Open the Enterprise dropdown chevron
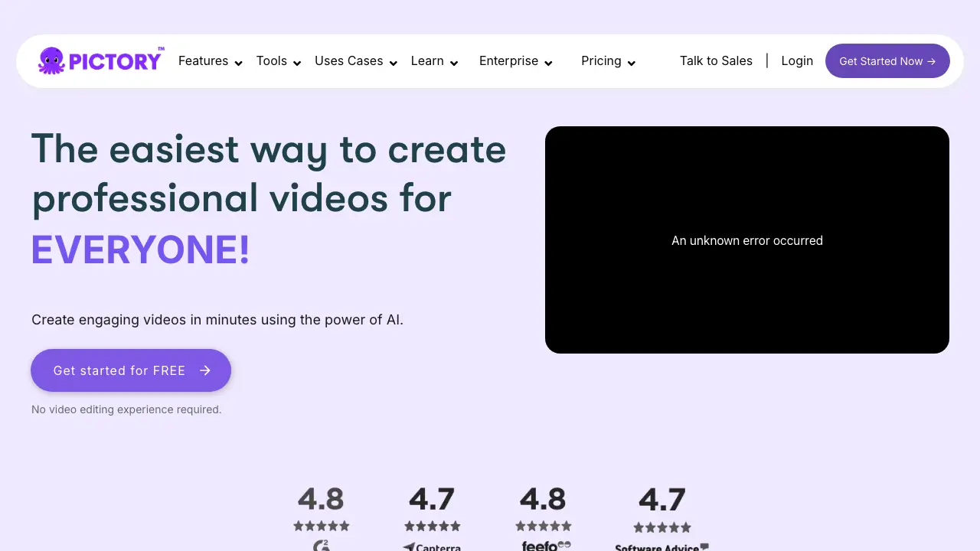The width and height of the screenshot is (980, 551). click(548, 63)
